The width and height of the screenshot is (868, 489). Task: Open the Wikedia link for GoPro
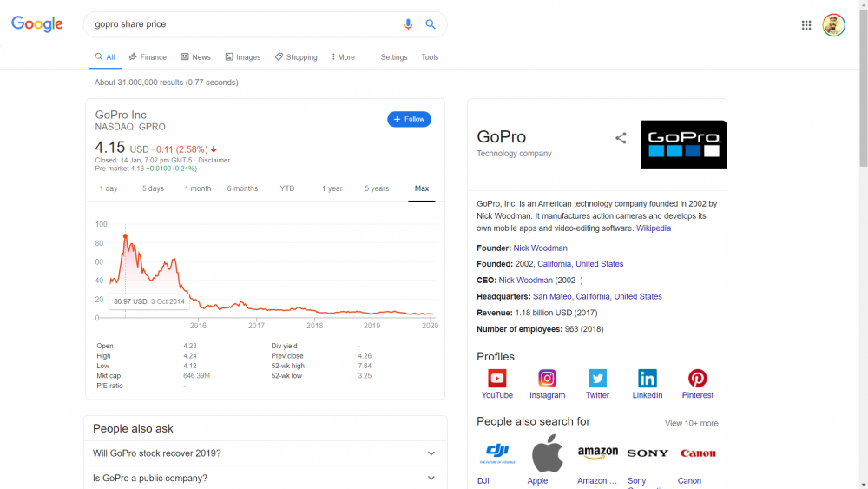pyautogui.click(x=654, y=228)
